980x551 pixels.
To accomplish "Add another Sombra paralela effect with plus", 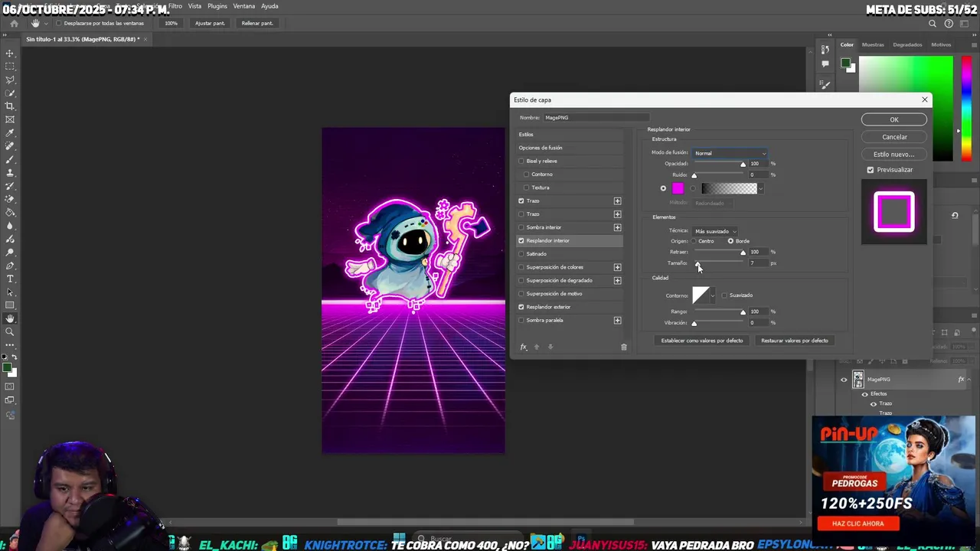I will pos(618,321).
